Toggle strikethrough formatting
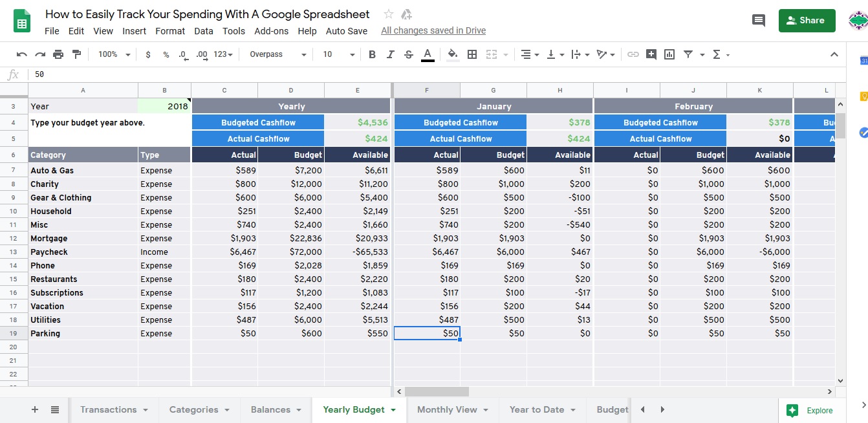The width and height of the screenshot is (868, 423). click(408, 54)
